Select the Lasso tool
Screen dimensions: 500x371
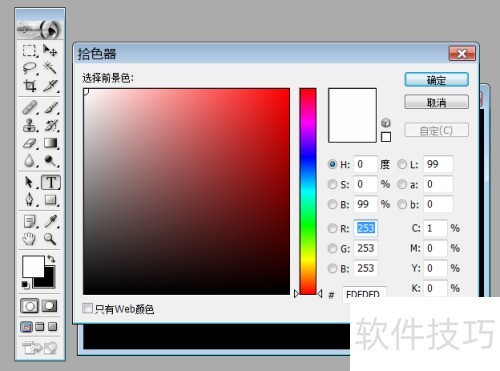pos(29,68)
